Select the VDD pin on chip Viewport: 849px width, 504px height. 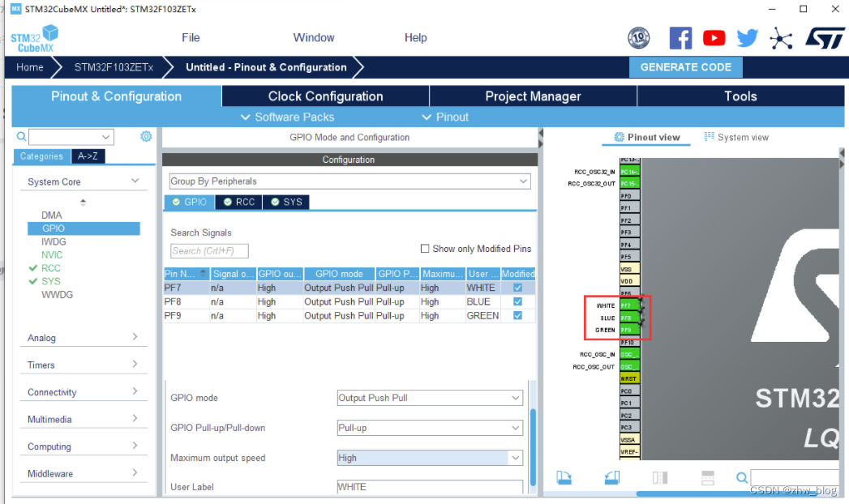coord(629,281)
